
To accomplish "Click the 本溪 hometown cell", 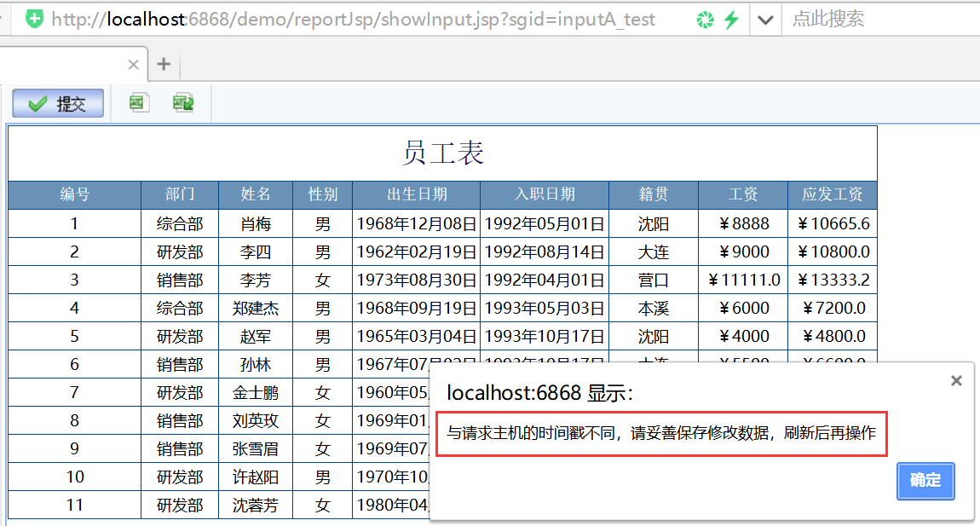I will (654, 308).
